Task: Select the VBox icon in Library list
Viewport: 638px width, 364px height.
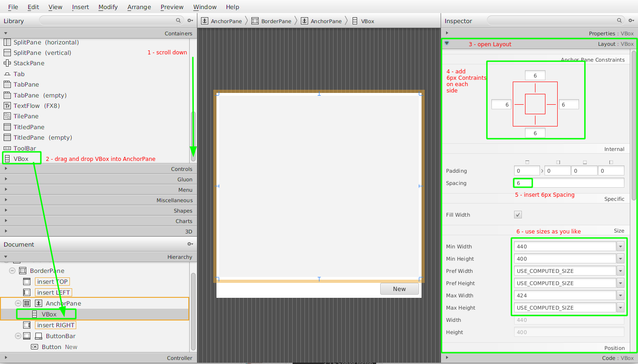Action: [7, 159]
